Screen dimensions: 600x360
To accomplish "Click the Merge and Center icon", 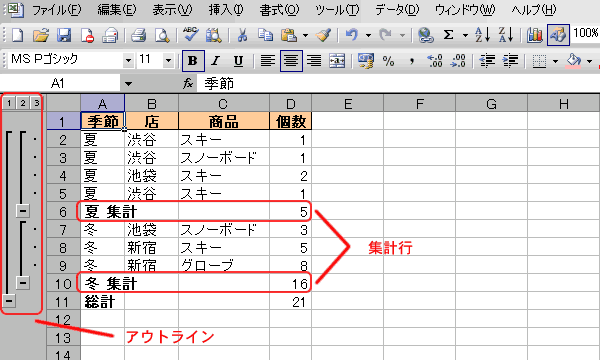I will coord(337,61).
